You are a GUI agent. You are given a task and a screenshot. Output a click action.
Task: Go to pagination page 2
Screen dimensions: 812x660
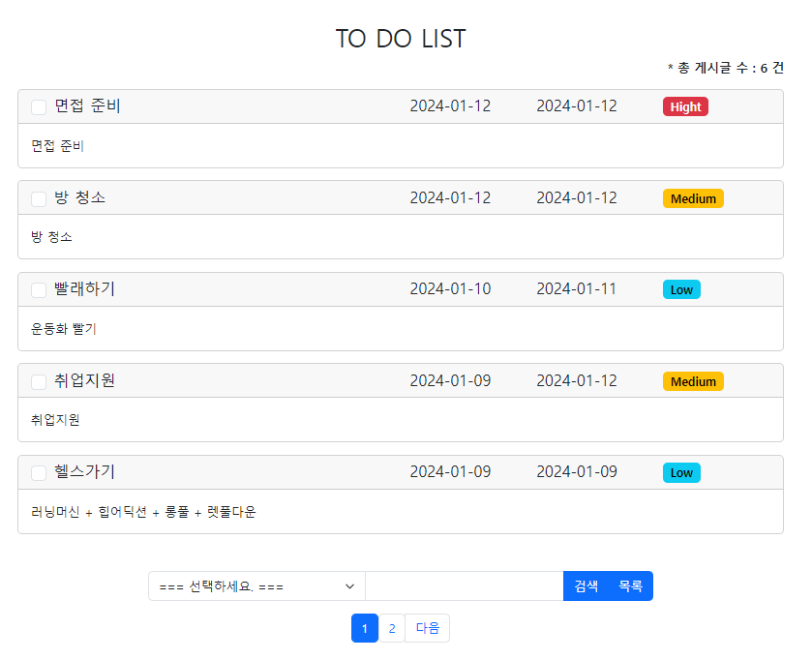point(392,628)
